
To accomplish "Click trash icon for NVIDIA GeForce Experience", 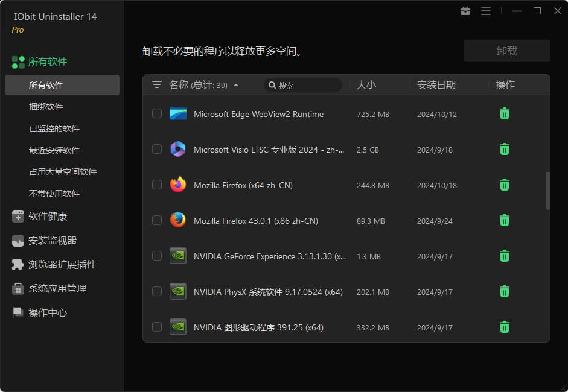I will [x=504, y=256].
